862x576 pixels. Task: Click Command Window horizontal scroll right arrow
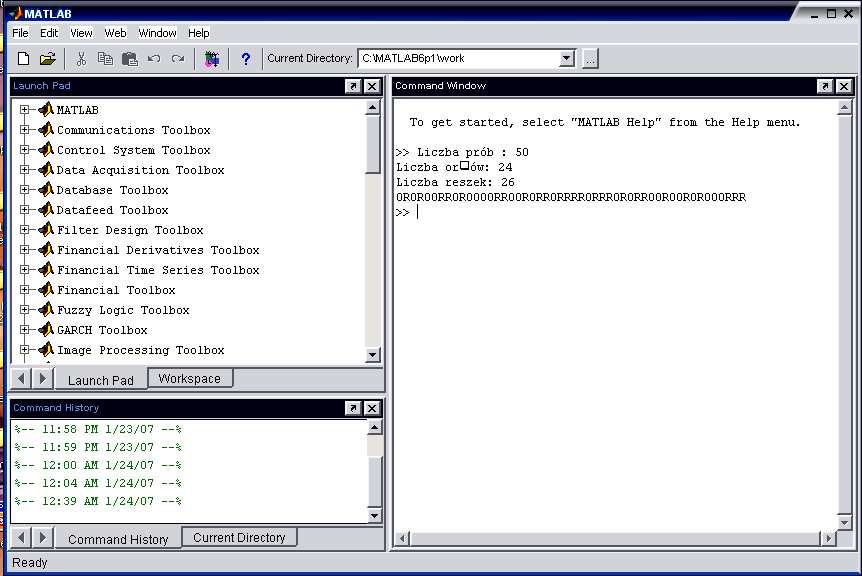click(x=828, y=538)
